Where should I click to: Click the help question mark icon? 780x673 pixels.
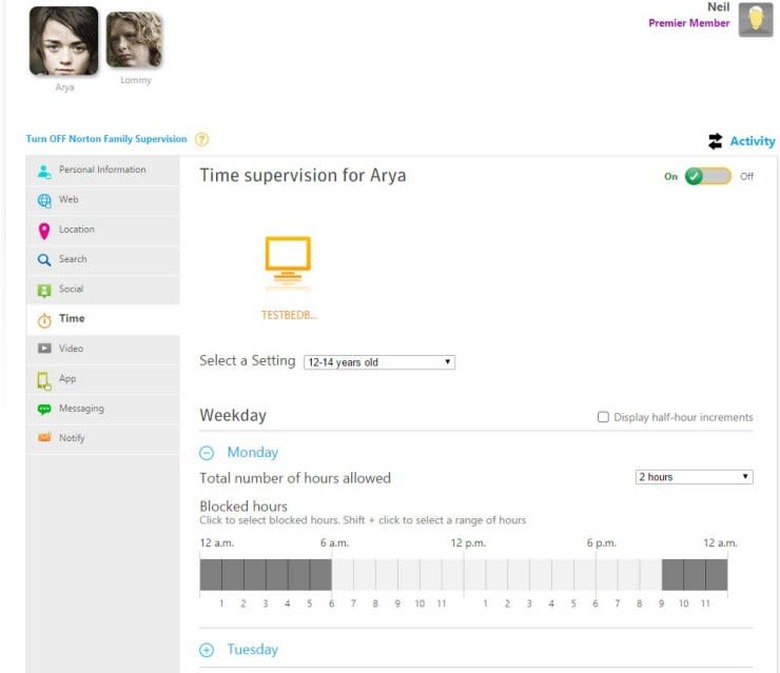pyautogui.click(x=201, y=140)
